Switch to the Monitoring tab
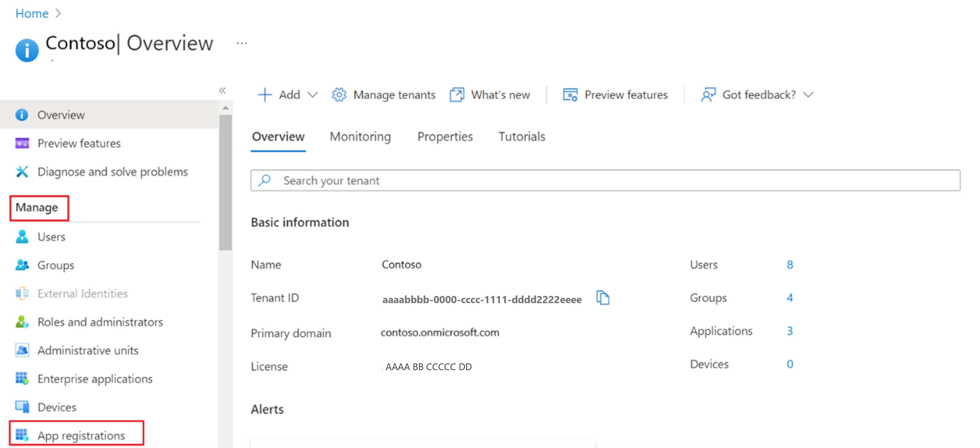 [360, 137]
